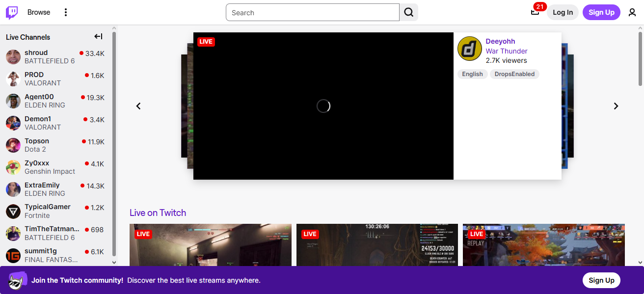The image size is (644, 294).
Task: Click the featured stream video player
Action: 323,106
